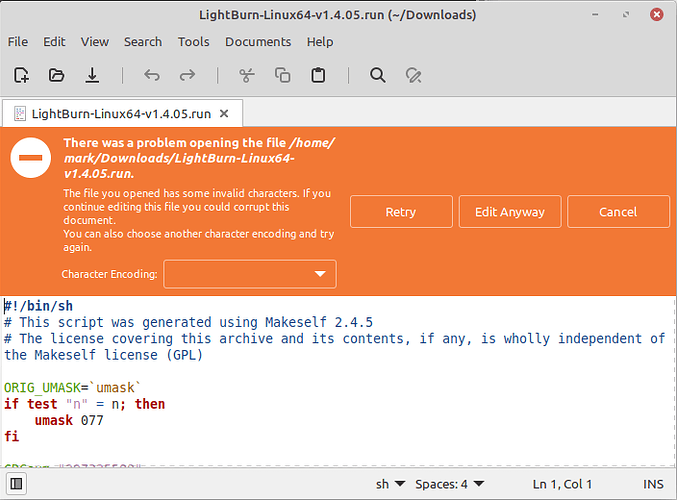Paste from clipboard using the clipboard icon
This screenshot has width=677, height=500.
click(318, 75)
